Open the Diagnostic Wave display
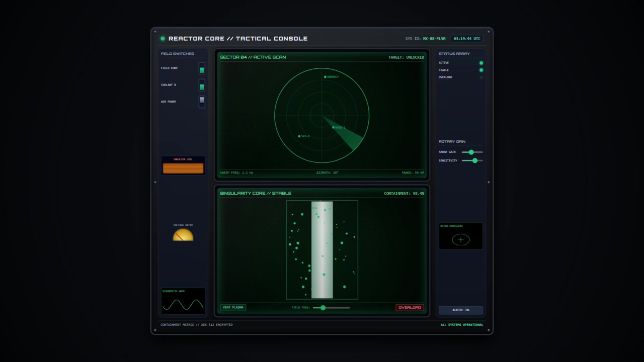644x362 pixels. 183,301
